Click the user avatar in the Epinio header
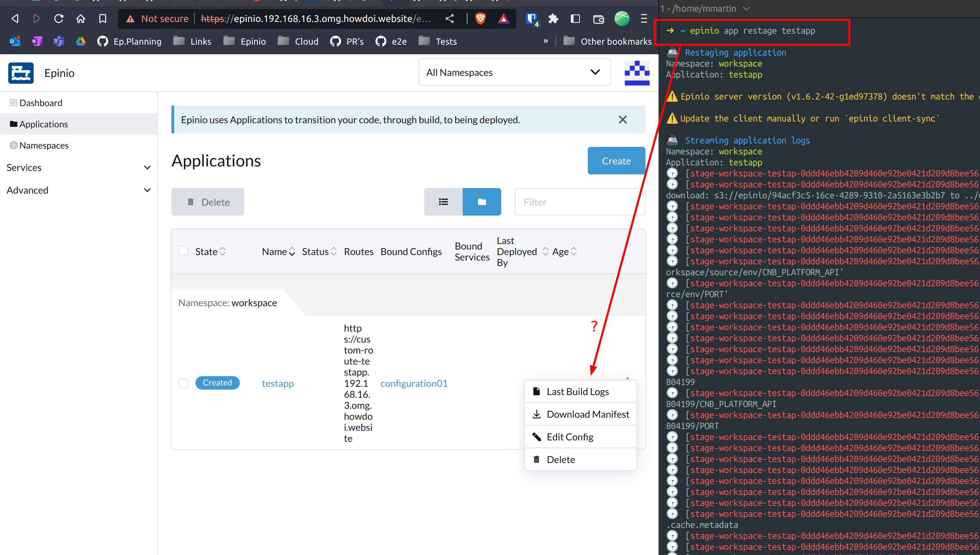Viewport: 980px width, 555px height. [637, 72]
